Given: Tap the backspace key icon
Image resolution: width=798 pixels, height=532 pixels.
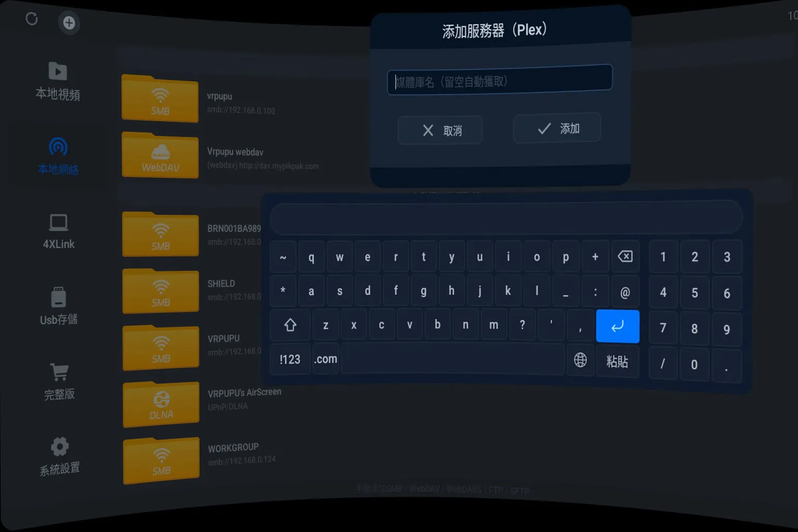Looking at the screenshot, I should (625, 256).
